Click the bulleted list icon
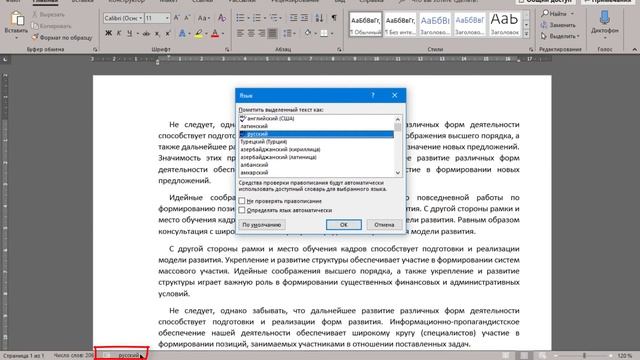The width and height of the screenshot is (640, 360). pos(240,18)
